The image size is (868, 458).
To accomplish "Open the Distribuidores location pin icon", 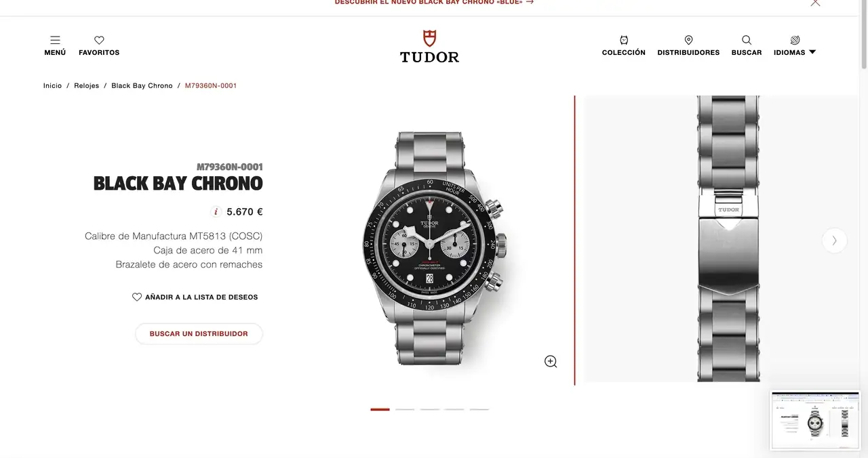I will pos(688,41).
